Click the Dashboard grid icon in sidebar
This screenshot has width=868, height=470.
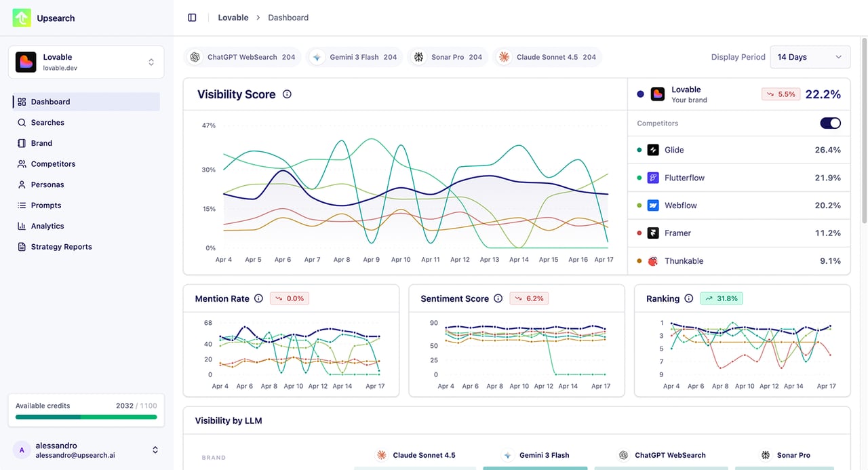(x=22, y=102)
